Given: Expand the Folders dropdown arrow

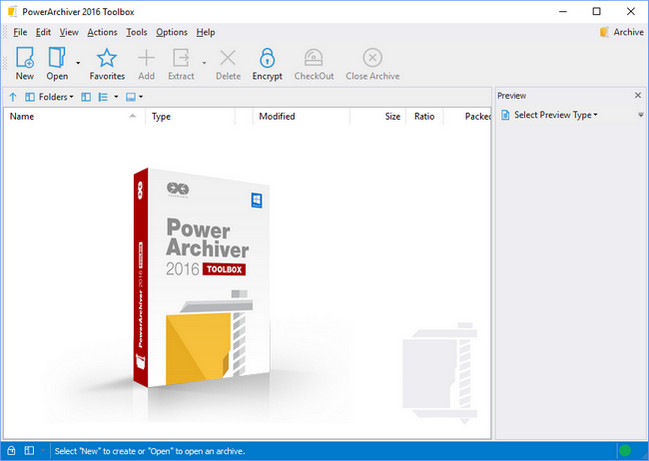Looking at the screenshot, I should (72, 97).
